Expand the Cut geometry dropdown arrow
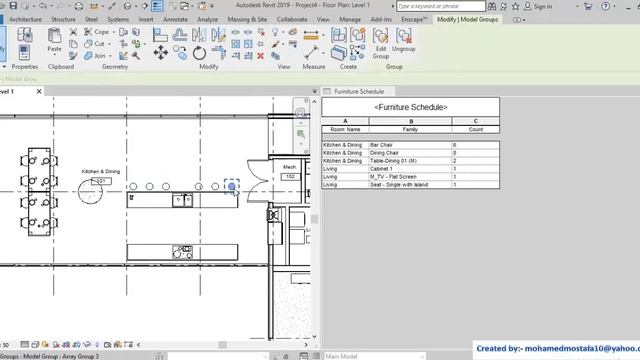The height and width of the screenshot is (360, 640). pyautogui.click(x=109, y=44)
